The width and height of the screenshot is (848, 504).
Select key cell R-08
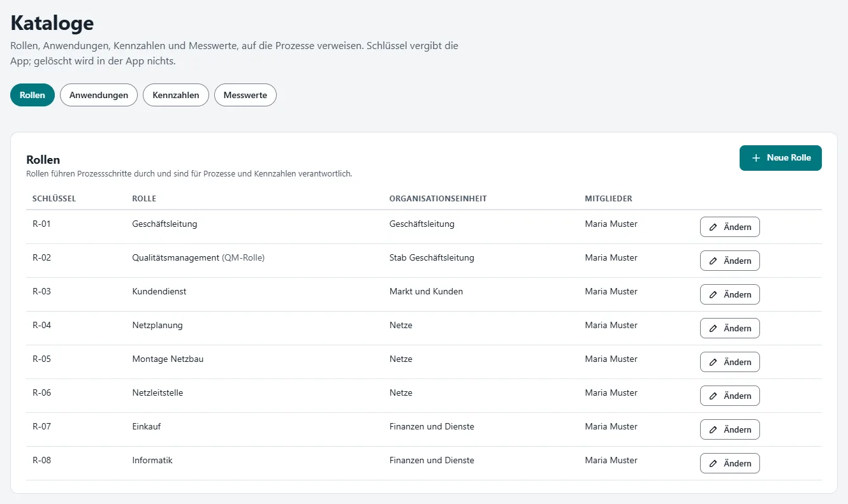pos(41,460)
